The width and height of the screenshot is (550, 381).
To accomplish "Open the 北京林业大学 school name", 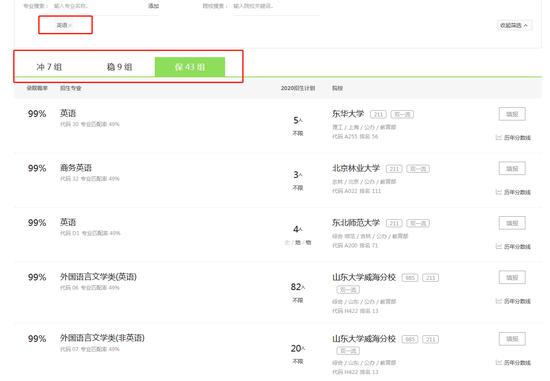I will (x=356, y=168).
